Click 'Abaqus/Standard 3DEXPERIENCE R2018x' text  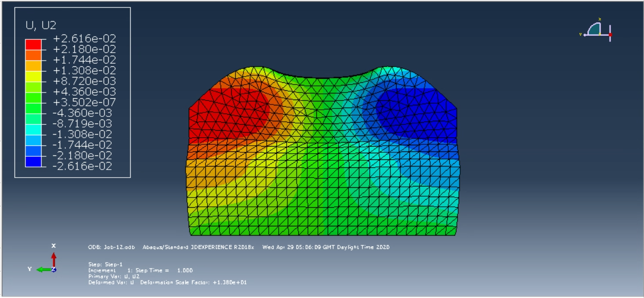click(x=198, y=247)
